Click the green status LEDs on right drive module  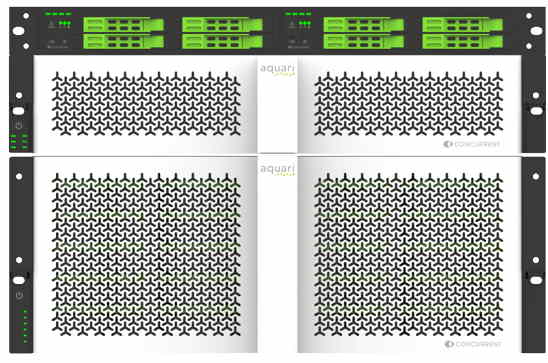(x=305, y=24)
